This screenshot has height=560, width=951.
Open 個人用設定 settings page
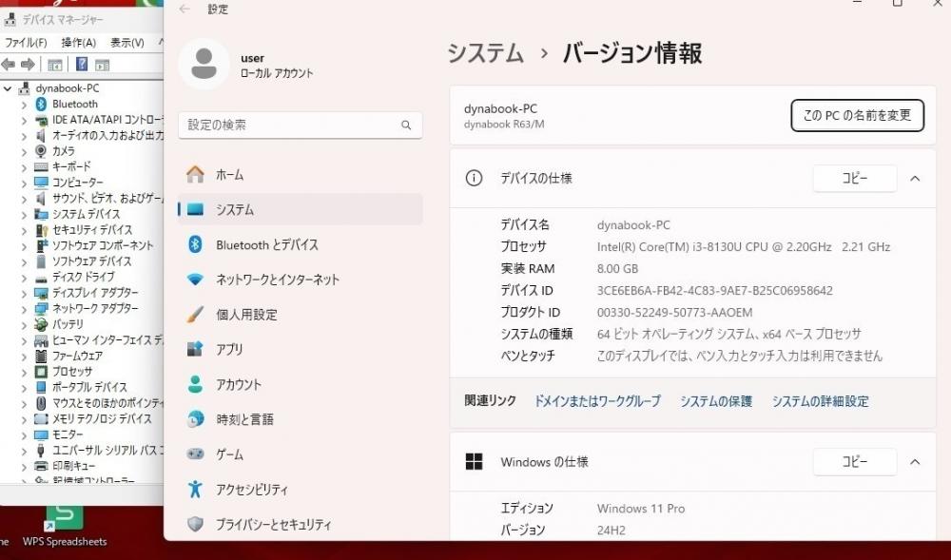point(301,315)
